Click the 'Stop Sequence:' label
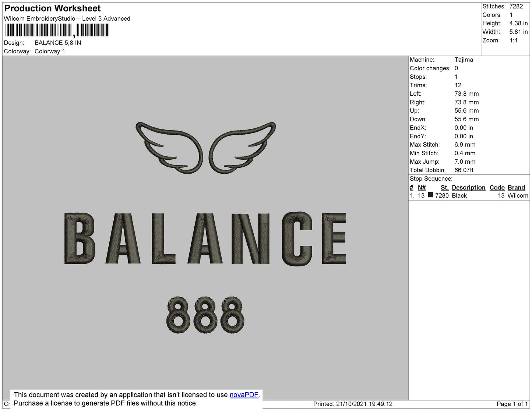The height and width of the screenshot is (411, 532). coord(431,179)
